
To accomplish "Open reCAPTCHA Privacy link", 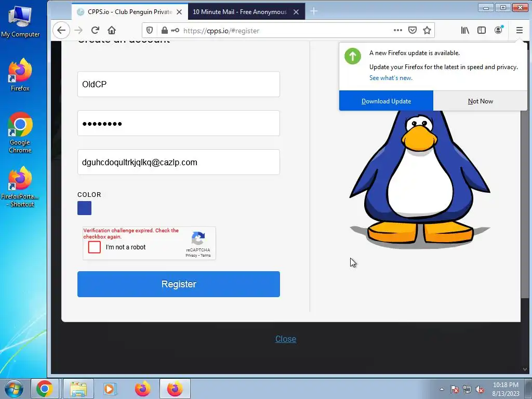I will [x=191, y=256].
